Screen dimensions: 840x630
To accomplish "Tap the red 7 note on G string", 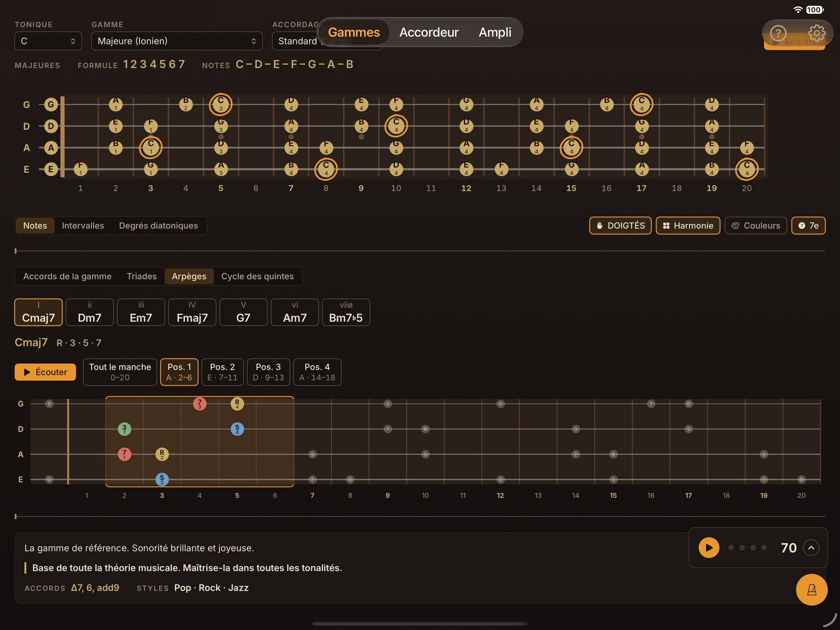I will (x=199, y=404).
